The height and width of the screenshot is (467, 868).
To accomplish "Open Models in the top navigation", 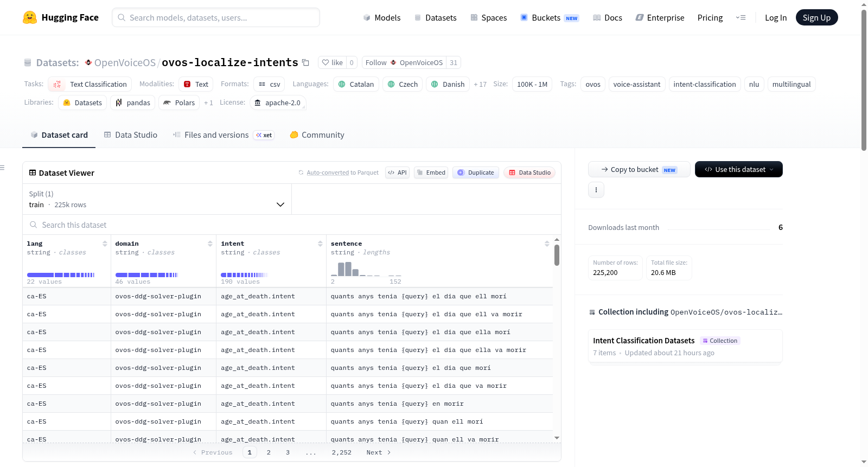I will click(382, 18).
